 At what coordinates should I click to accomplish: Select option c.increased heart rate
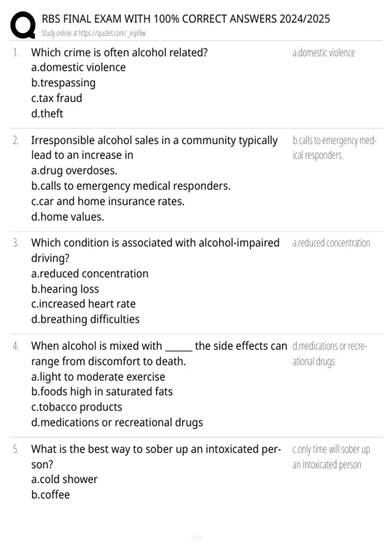tap(83, 304)
